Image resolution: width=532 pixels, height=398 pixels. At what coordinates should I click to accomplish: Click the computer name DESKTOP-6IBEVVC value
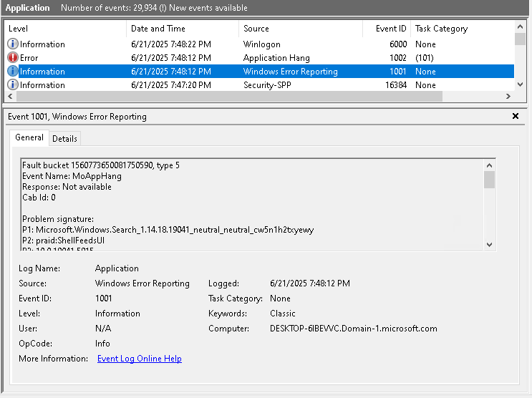(354, 329)
